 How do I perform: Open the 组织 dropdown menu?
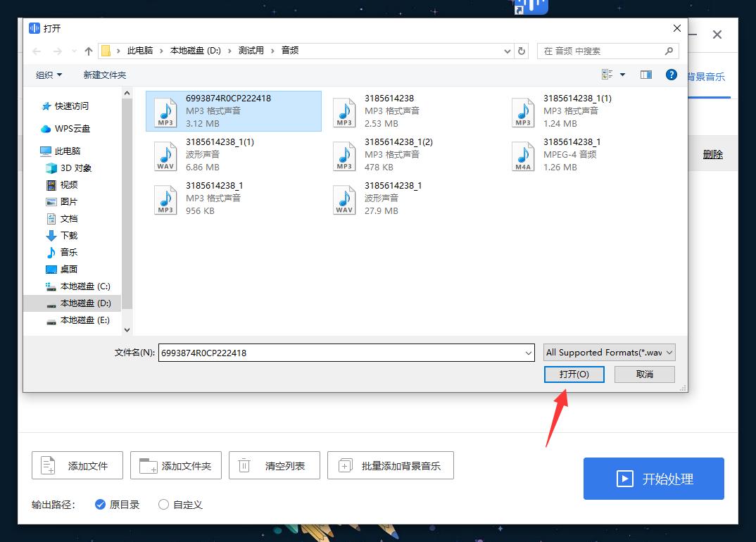pyautogui.click(x=49, y=75)
